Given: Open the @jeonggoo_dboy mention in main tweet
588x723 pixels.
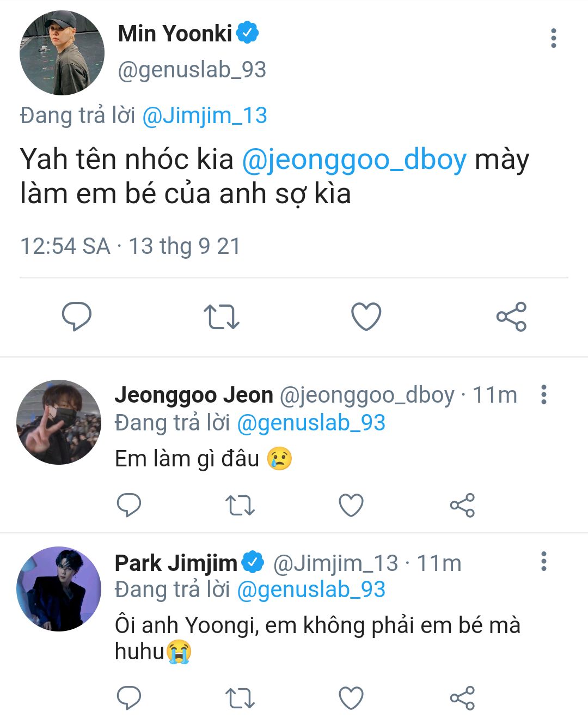Looking at the screenshot, I should click(354, 160).
